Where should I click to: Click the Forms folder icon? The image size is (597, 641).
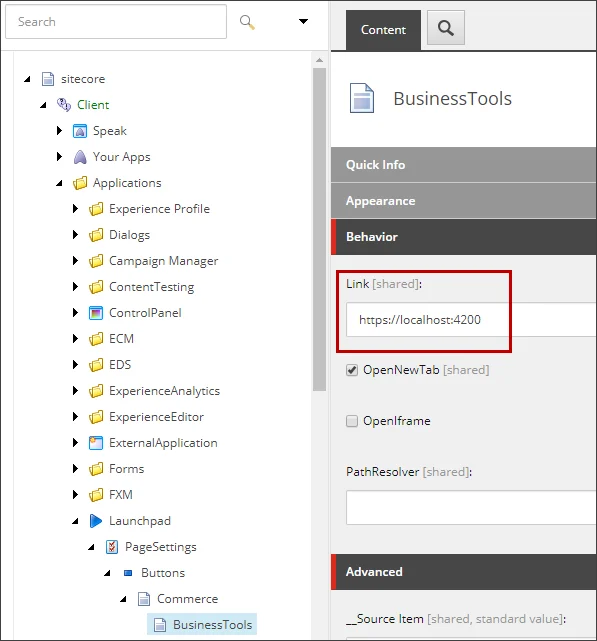click(96, 469)
